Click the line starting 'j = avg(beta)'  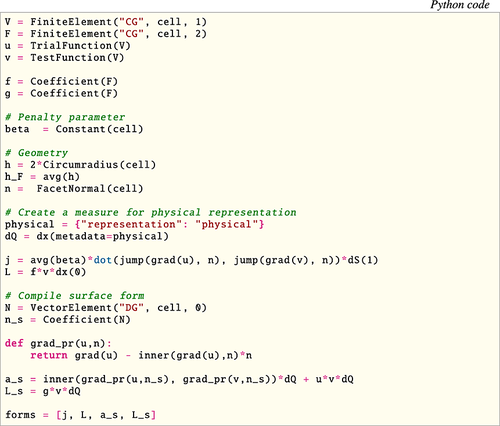[192, 260]
